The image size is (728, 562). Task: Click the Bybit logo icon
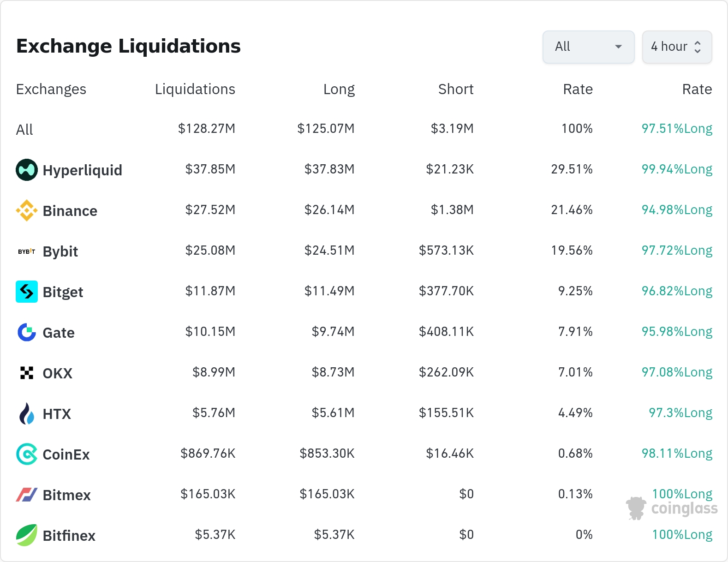pos(27,251)
